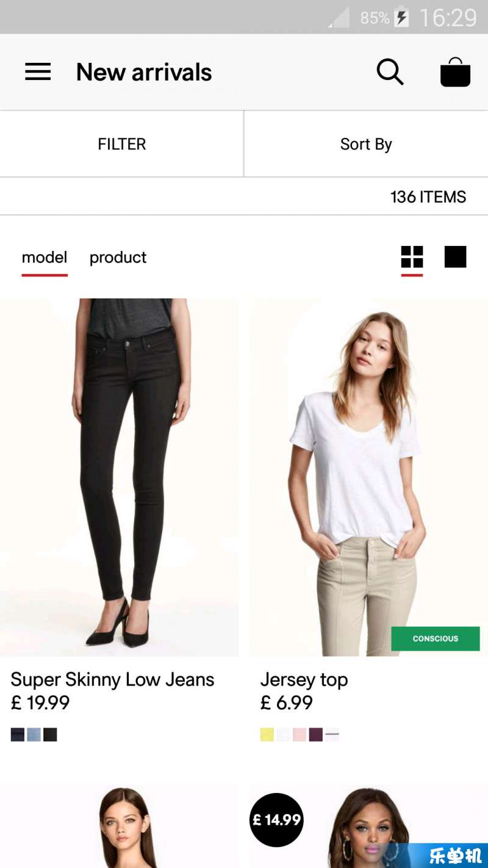Select the model tab
488x868 pixels.
pyautogui.click(x=45, y=257)
